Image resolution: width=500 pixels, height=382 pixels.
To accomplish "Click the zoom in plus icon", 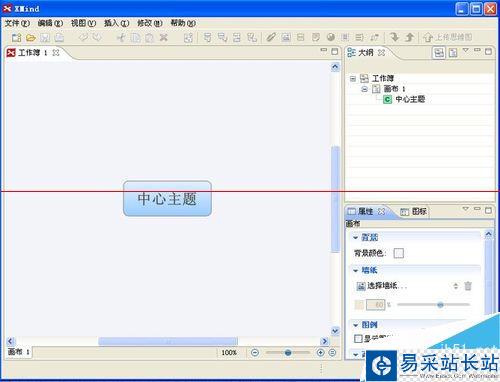I will coord(320,352).
